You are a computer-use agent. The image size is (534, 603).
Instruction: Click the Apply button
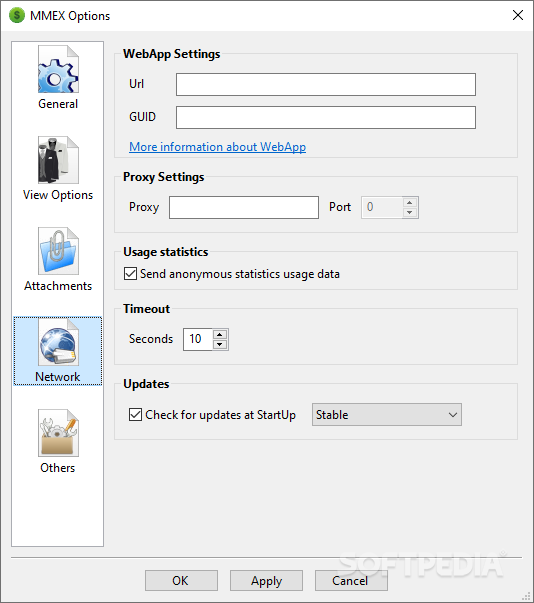point(266,580)
